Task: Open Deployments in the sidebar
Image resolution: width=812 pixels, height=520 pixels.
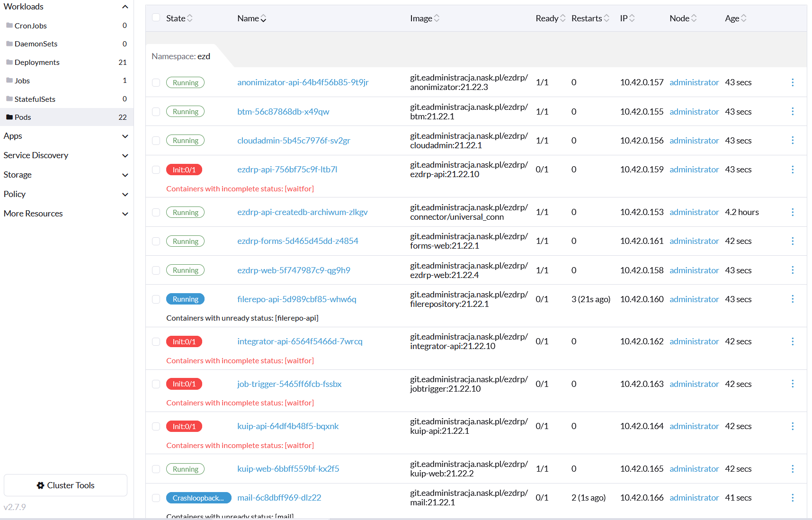Action: coord(66,62)
